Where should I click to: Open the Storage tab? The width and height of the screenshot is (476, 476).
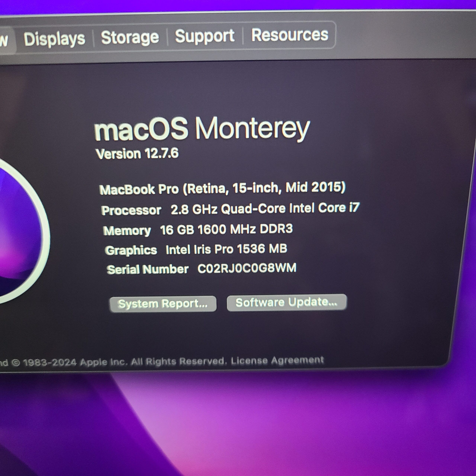coord(130,38)
